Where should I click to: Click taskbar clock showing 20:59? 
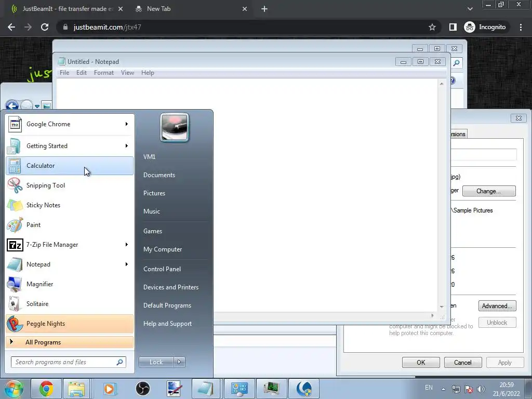tap(506, 389)
